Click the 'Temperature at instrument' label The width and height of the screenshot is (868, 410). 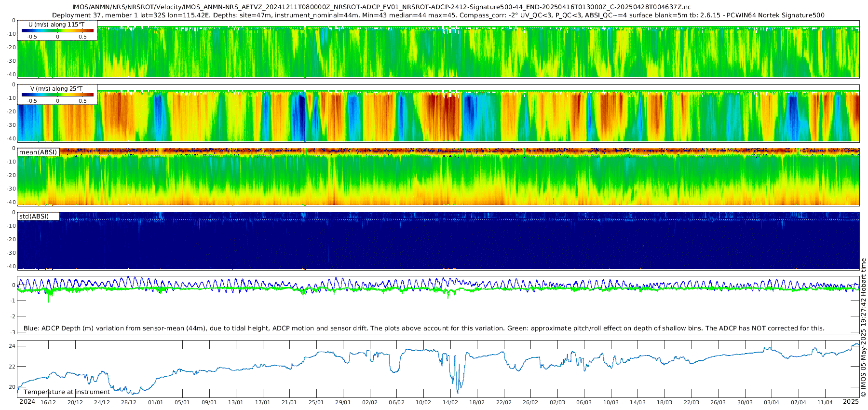point(67,392)
